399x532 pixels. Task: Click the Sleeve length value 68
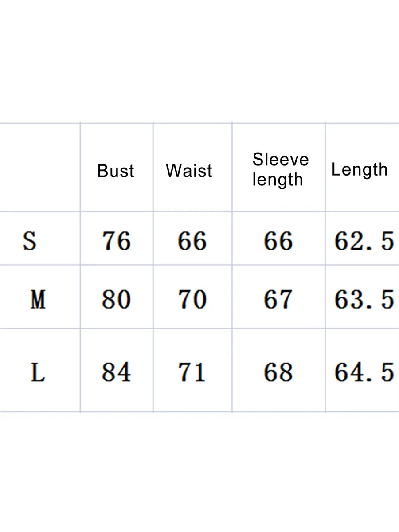278,372
